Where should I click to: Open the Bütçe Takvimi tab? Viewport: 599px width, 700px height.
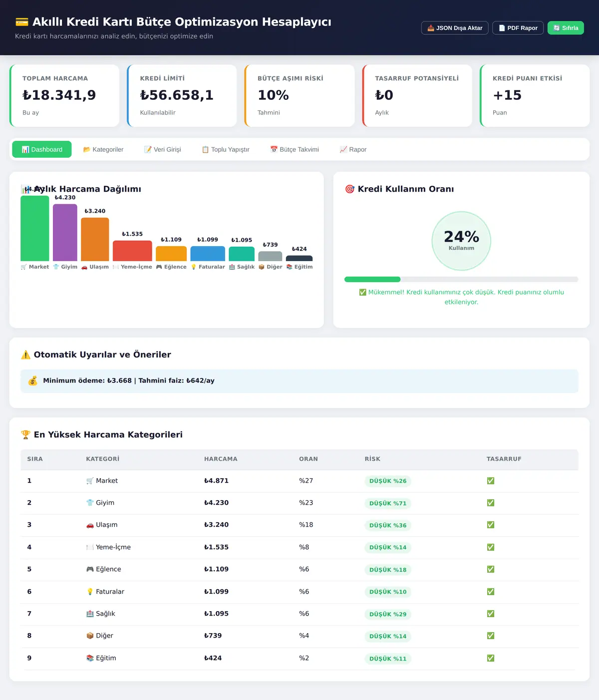(x=295, y=149)
